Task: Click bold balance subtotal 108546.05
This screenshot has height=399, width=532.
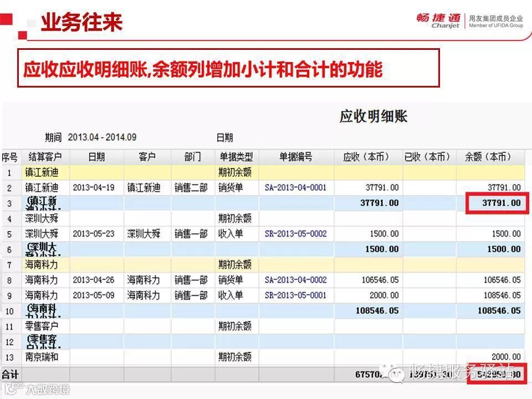Action: coord(499,310)
